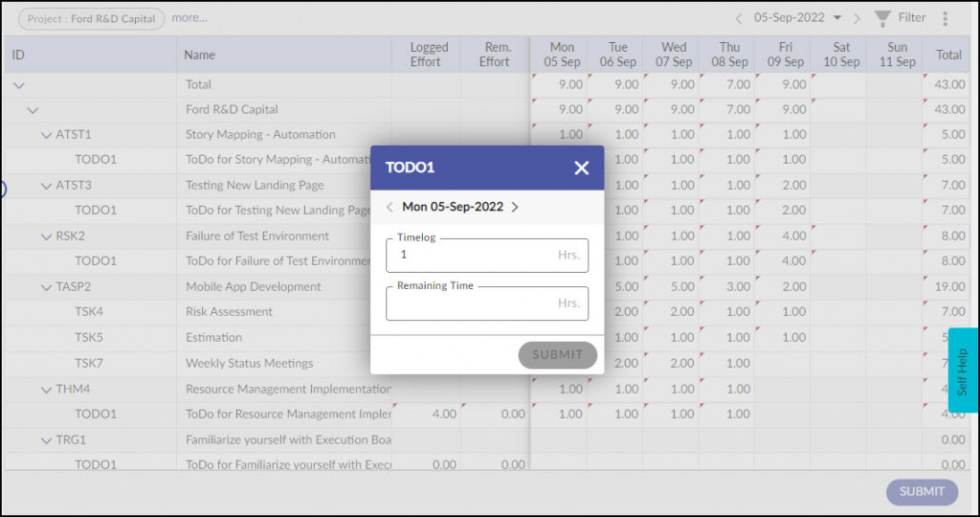
Task: Select the Estimation task name
Action: pos(213,338)
